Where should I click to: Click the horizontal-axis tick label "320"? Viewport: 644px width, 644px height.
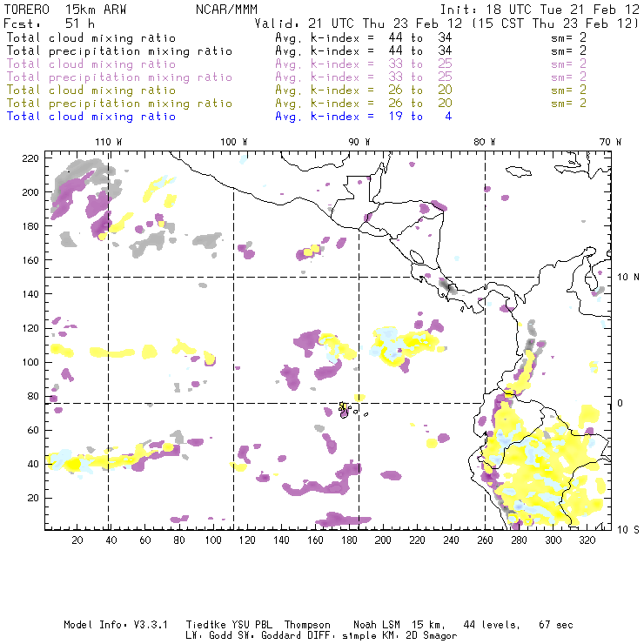[587, 540]
